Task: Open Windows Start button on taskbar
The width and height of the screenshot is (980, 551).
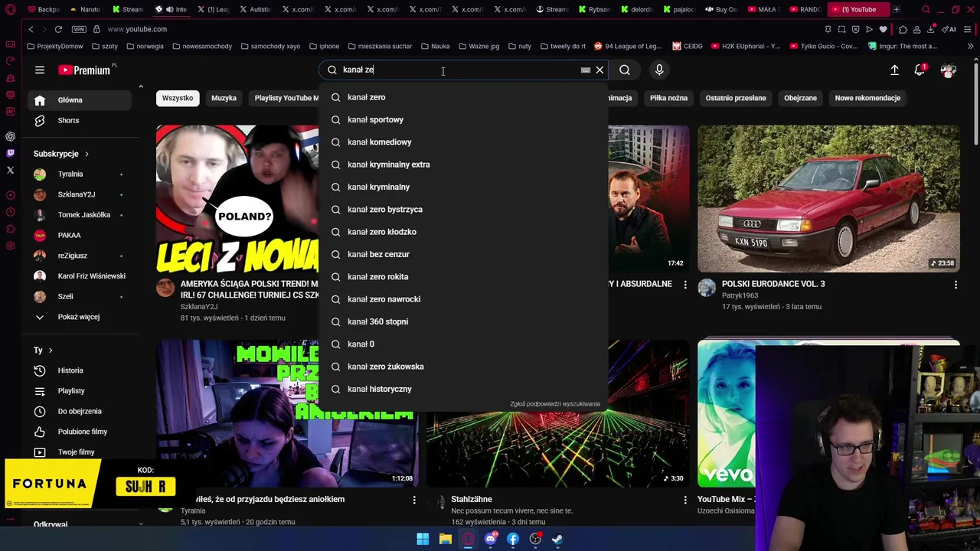Action: coord(423,539)
